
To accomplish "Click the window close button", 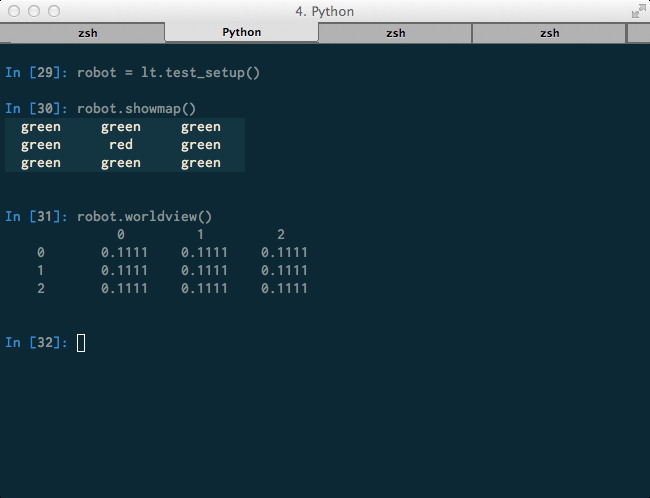I will tap(14, 11).
